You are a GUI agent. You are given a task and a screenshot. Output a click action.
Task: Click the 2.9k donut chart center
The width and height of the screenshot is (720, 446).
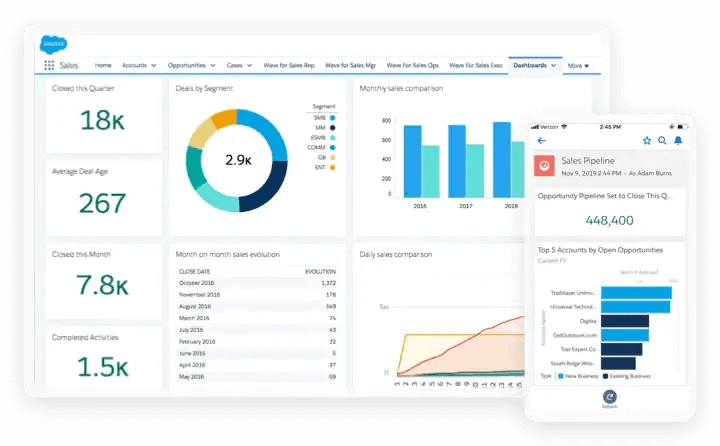(238, 160)
